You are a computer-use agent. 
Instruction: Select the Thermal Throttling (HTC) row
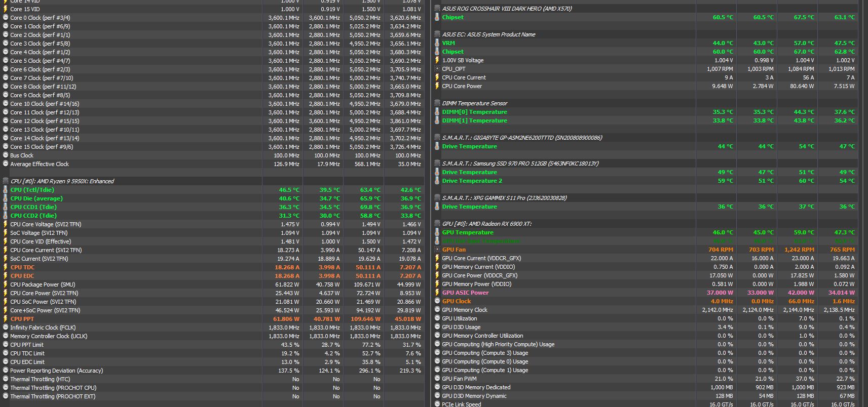click(40, 379)
